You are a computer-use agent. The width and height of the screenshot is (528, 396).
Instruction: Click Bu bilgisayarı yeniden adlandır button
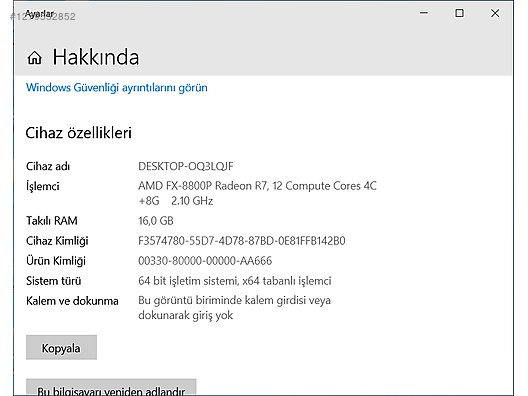pyautogui.click(x=111, y=388)
